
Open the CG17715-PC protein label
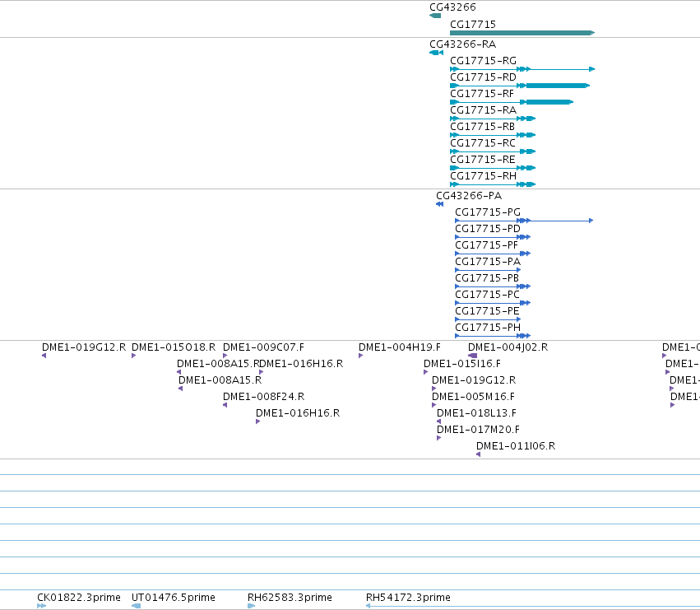487,295
